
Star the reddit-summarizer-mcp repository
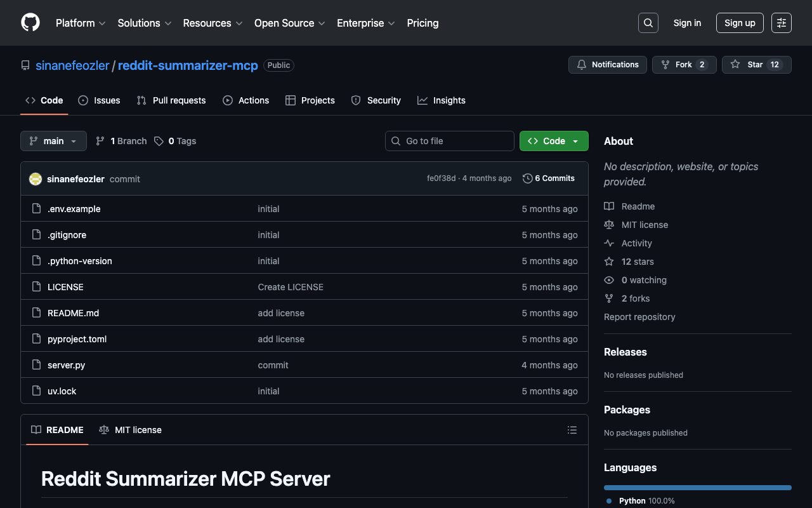(x=756, y=65)
